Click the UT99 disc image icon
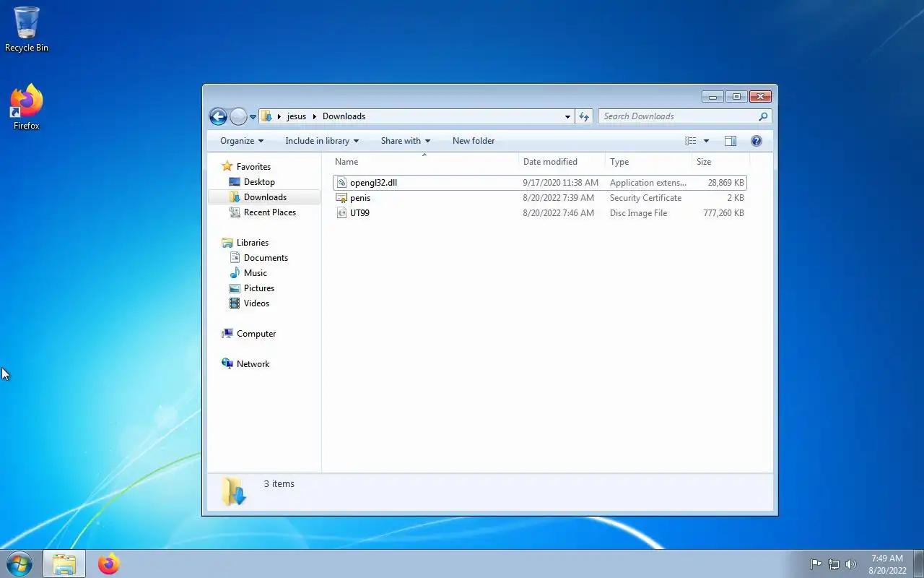The height and width of the screenshot is (578, 924). (x=342, y=213)
